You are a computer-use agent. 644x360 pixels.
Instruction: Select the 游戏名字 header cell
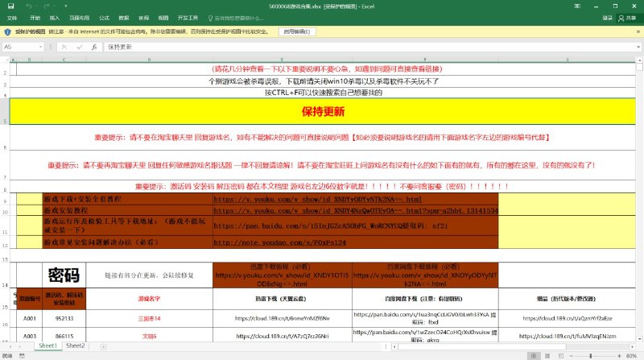tap(149, 299)
